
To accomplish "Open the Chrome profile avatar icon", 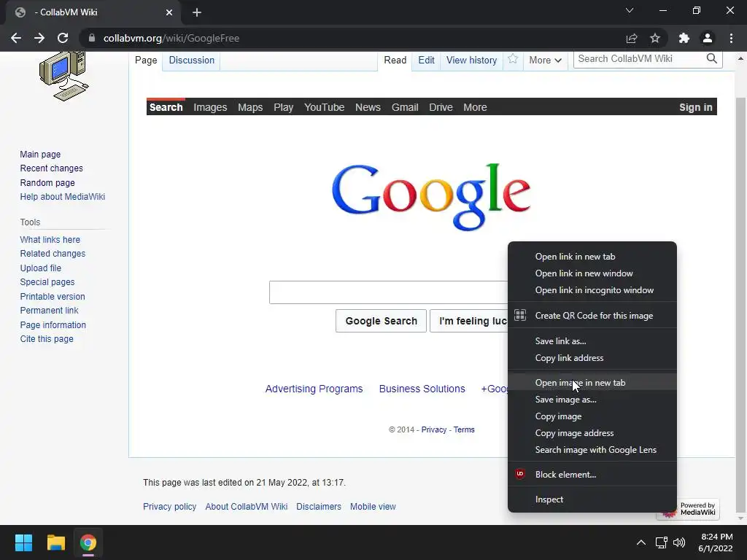I will (708, 38).
